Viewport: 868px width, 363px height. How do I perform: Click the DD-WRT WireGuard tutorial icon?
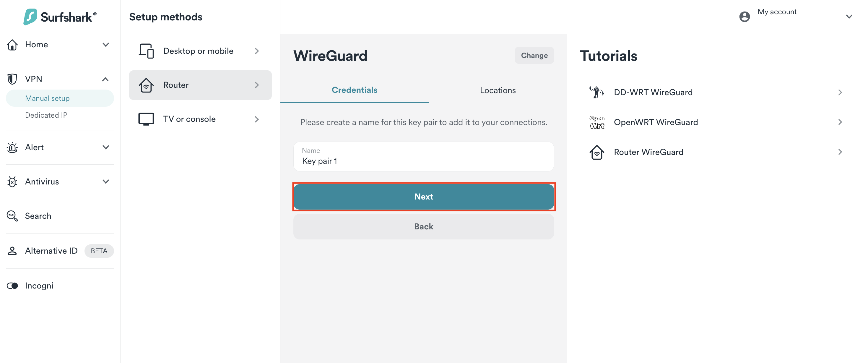pos(596,92)
